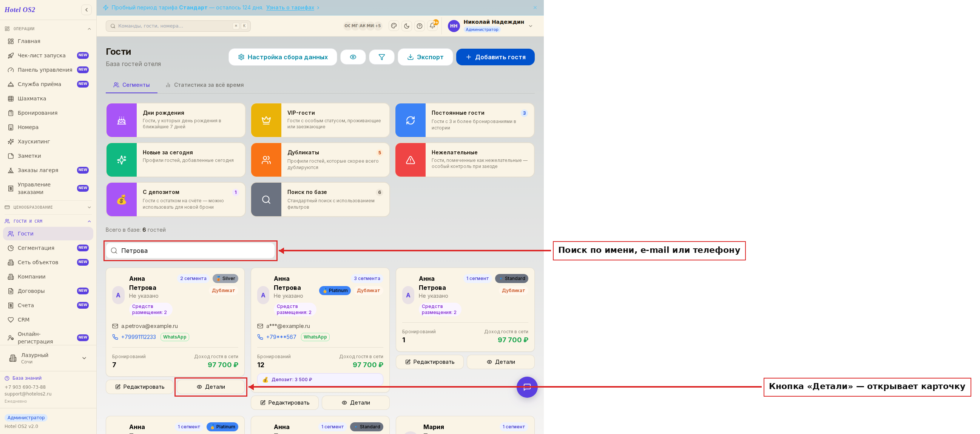Click the Депозит: 3 500 ₽ badge

pyautogui.click(x=320, y=380)
